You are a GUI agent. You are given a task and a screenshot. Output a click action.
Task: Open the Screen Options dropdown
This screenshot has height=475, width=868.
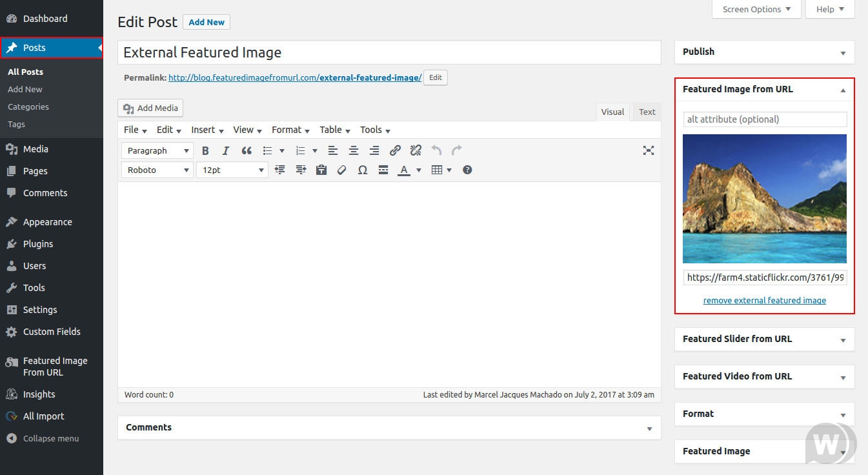(756, 9)
